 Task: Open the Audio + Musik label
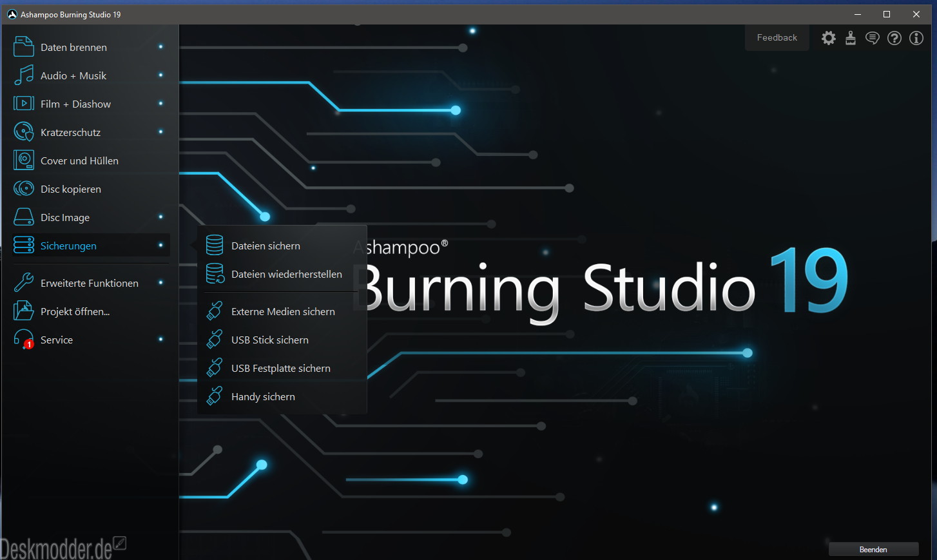pos(73,75)
